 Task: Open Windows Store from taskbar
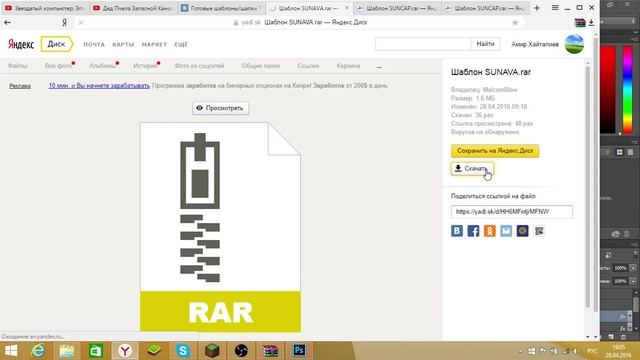[96, 351]
